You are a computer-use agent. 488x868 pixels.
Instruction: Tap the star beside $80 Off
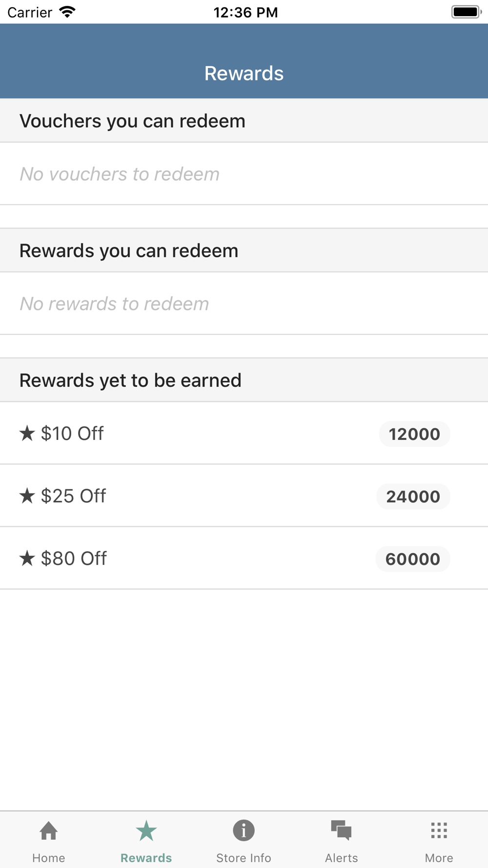pyautogui.click(x=27, y=558)
